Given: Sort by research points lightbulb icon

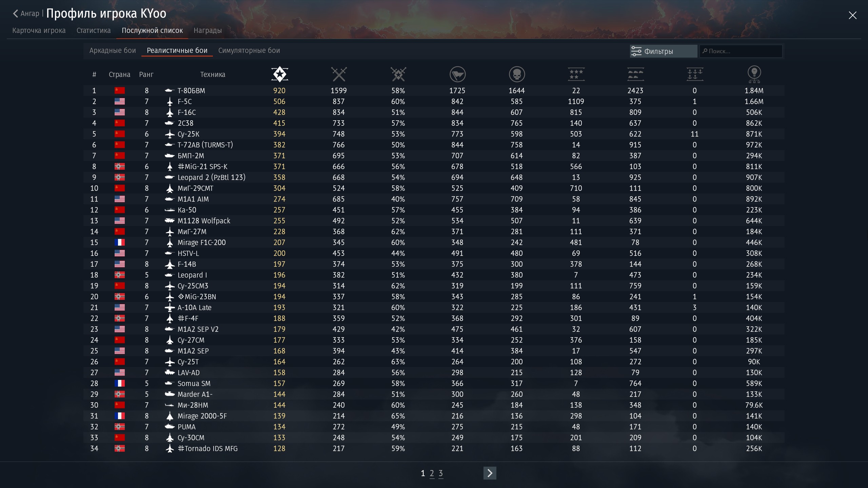Looking at the screenshot, I should coord(754,74).
